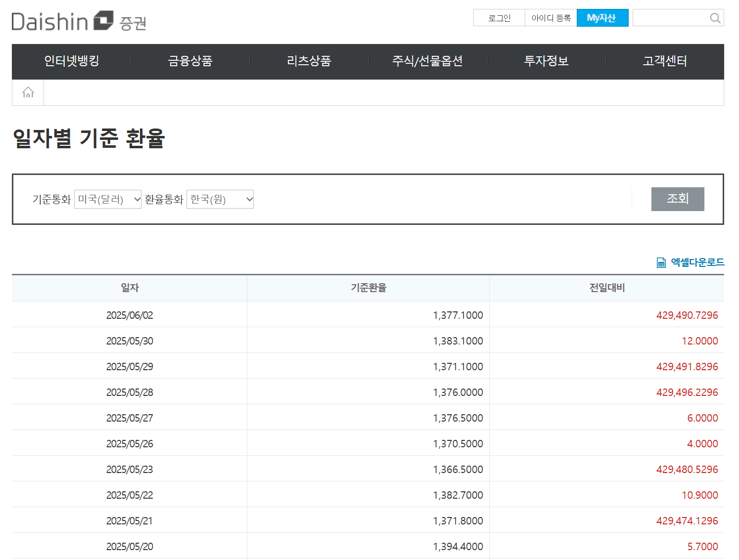The image size is (739, 560).
Task: Click the 2025/05/20 date cell in the table
Action: pyautogui.click(x=129, y=546)
